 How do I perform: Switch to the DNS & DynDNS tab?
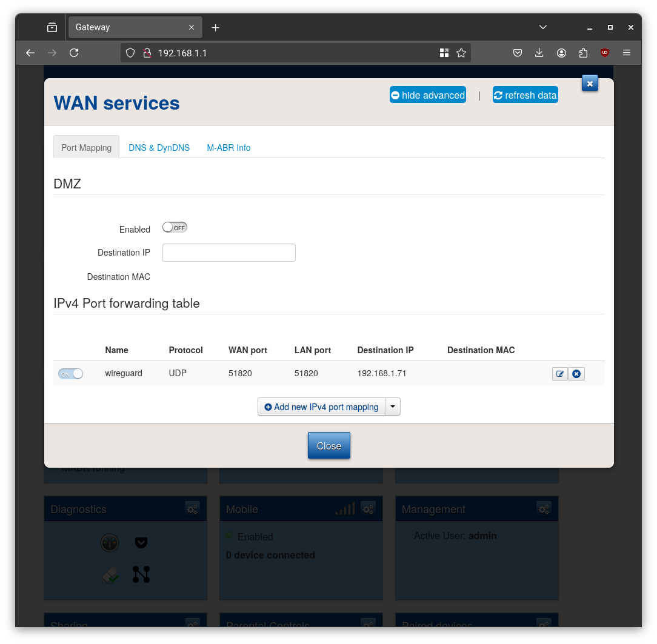tap(159, 147)
